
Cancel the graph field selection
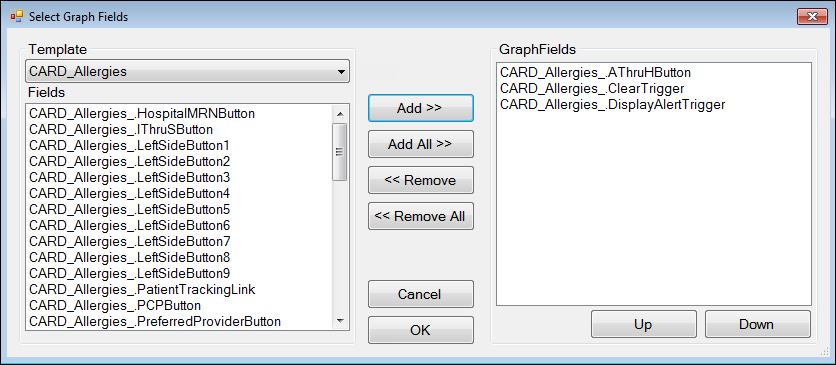[420, 294]
